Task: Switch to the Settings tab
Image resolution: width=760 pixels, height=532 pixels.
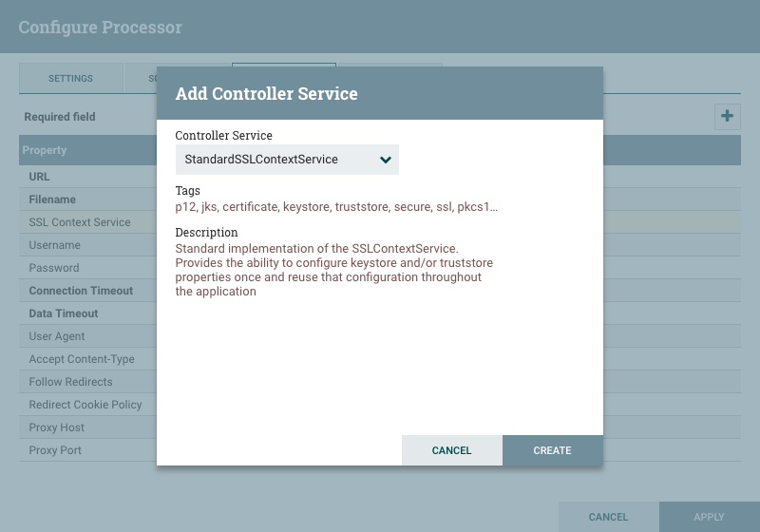Action: click(70, 78)
